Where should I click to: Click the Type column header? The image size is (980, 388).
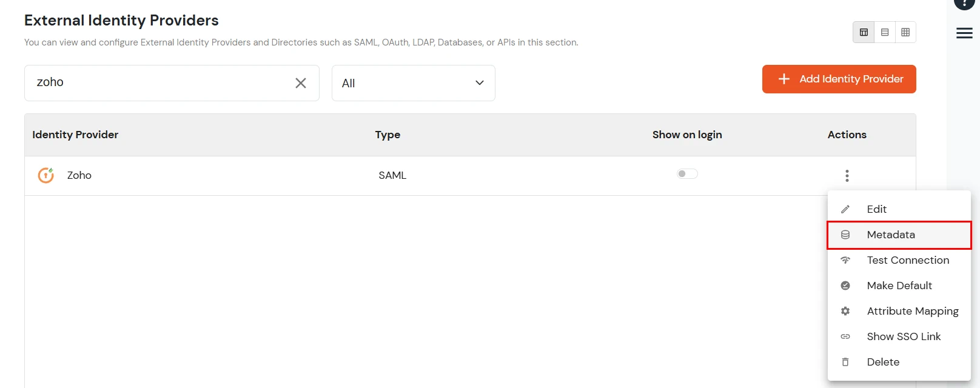[388, 135]
